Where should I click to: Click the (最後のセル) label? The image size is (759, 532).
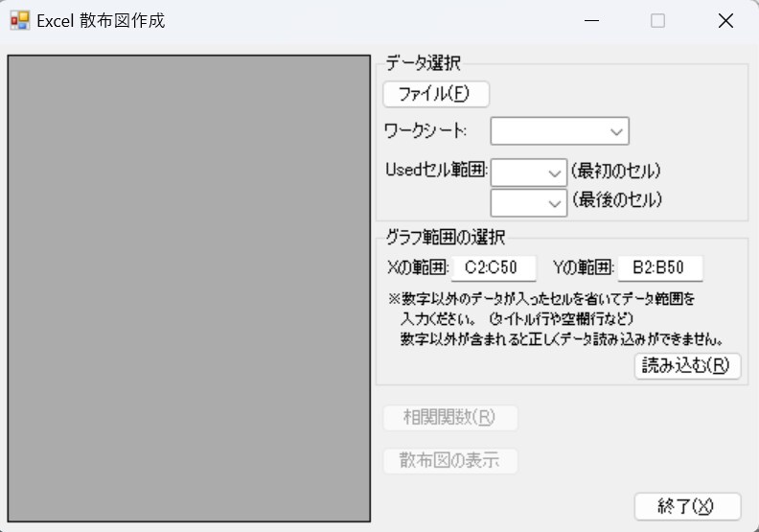617,199
